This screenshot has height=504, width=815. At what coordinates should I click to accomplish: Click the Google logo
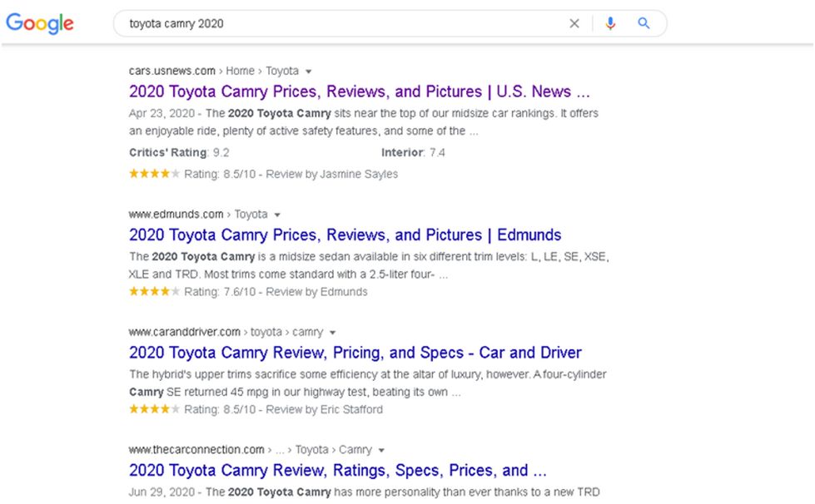[39, 24]
